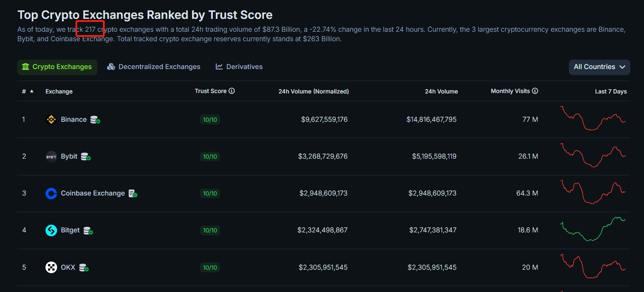Click Coinbase Exchange's 10/10 trust score badge
Screen dimensions: 644x292
(210, 193)
